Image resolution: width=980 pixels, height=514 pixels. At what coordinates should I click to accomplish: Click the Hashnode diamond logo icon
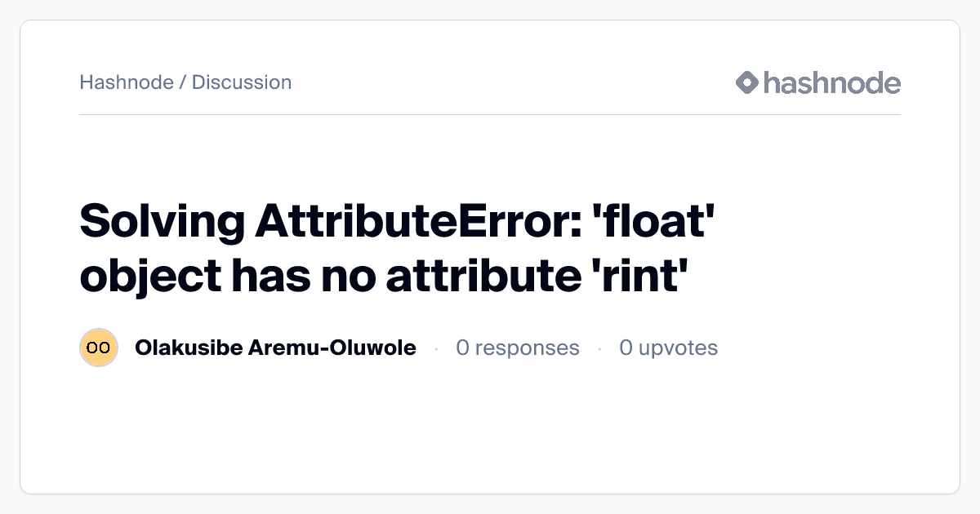[747, 82]
